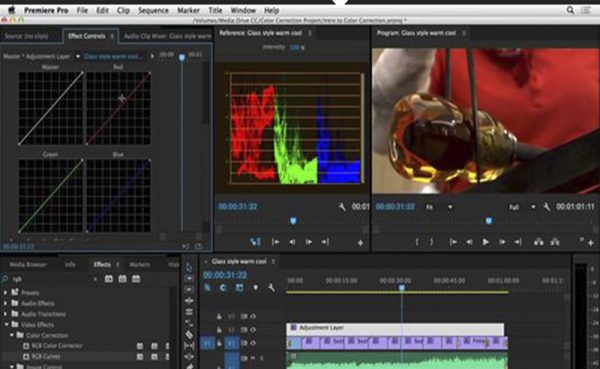Open the Apple menu
This screenshot has height=369, width=600.
coord(11,10)
